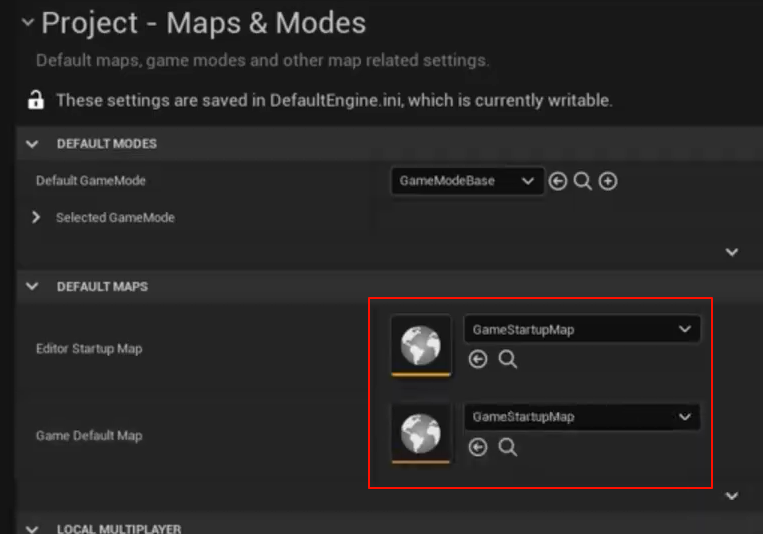
Task: Click the Game Default Map globe thumbnail
Action: click(x=421, y=433)
